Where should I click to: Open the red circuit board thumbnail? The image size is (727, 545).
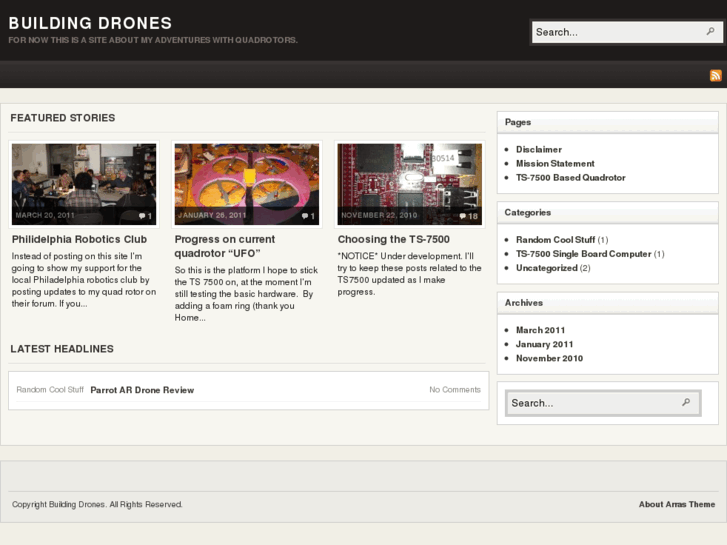click(409, 184)
